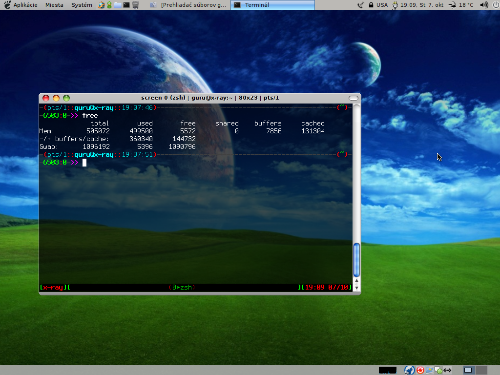Switch to the second workspace

(481, 370)
